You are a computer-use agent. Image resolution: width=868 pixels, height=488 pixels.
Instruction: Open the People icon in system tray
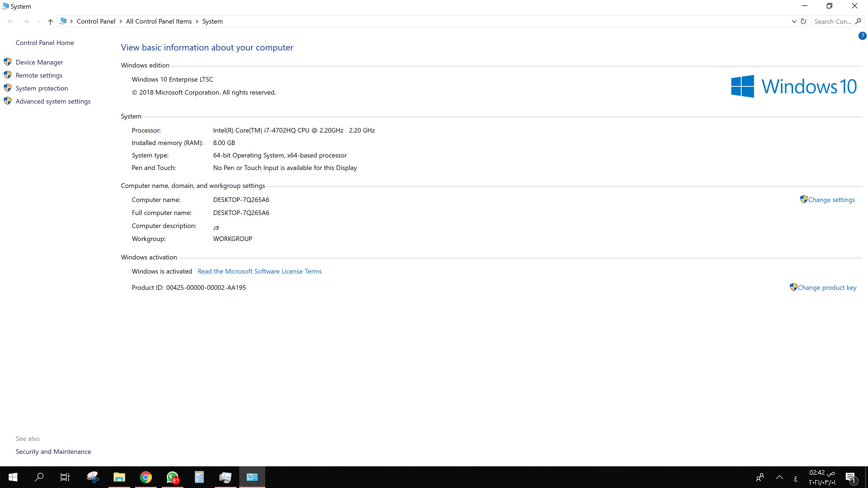point(760,477)
